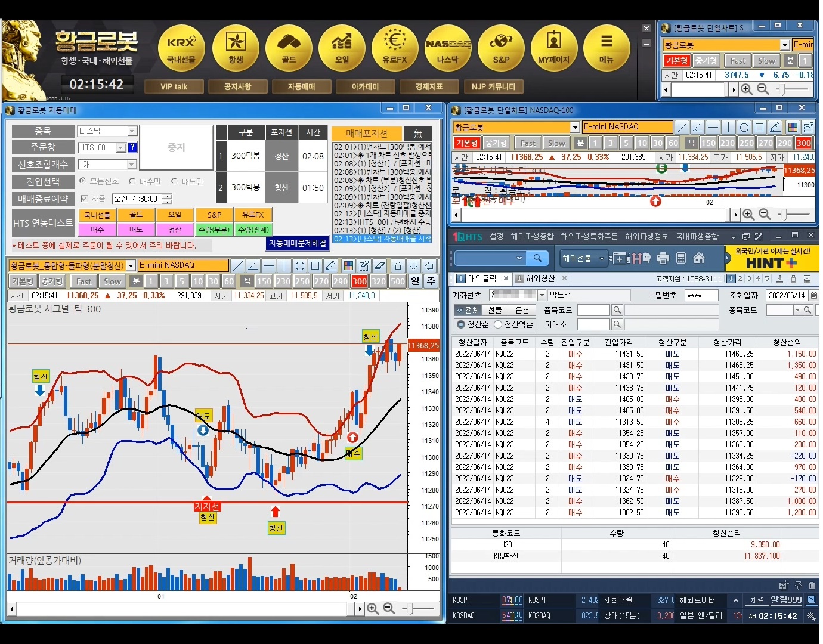Click up arrow icon in main chart toolbar
Viewport: 823px width, 644px height.
(x=398, y=265)
